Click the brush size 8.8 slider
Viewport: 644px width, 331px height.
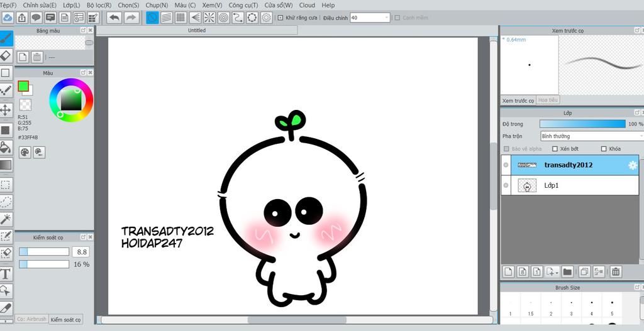(x=44, y=251)
